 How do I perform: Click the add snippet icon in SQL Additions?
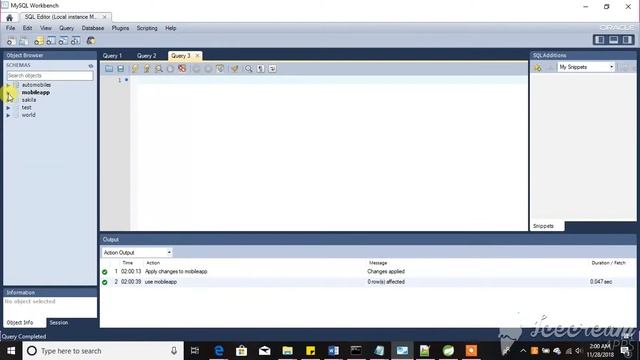(538, 68)
